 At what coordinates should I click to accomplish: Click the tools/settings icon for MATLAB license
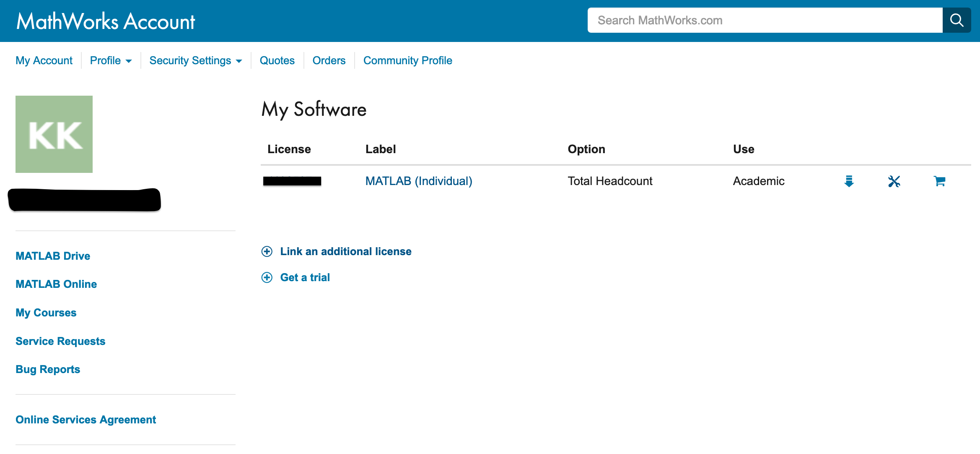coord(894,181)
